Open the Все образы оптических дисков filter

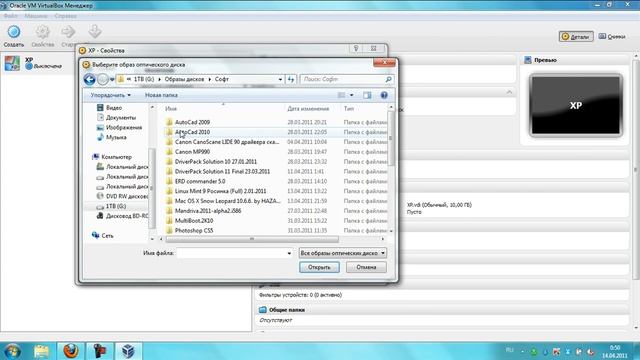[342, 253]
